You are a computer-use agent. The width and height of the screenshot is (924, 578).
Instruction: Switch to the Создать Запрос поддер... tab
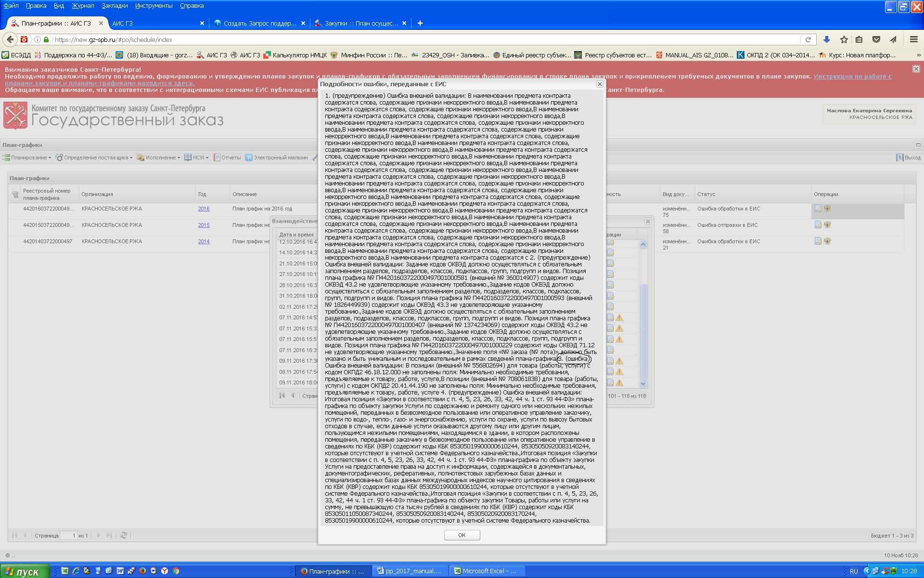[x=259, y=23]
